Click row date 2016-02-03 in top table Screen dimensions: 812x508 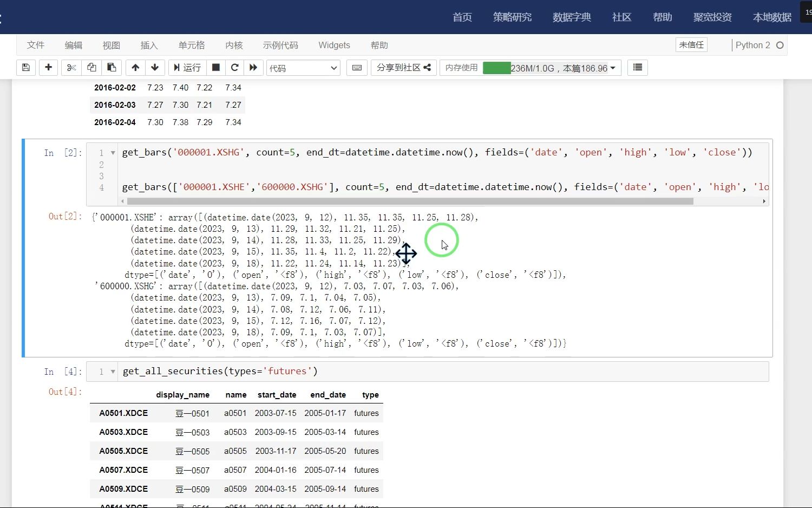point(115,105)
